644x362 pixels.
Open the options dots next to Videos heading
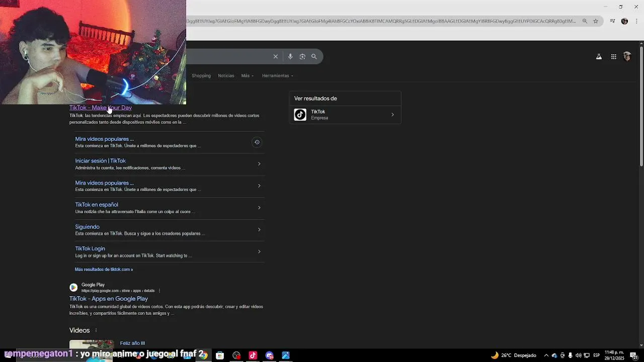[x=96, y=330]
